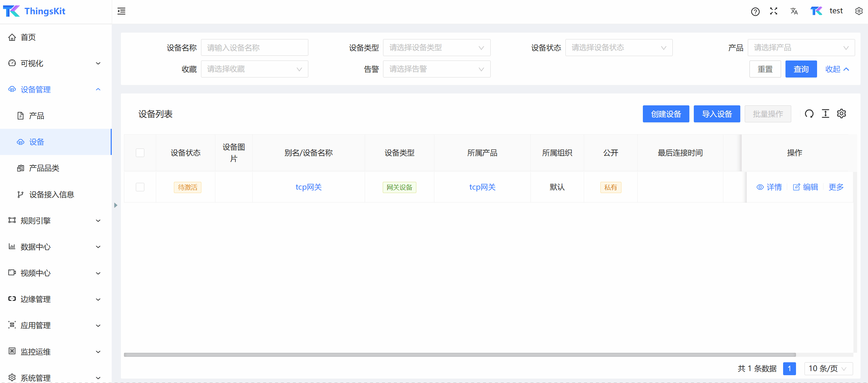The width and height of the screenshot is (868, 383).
Task: Click the 查询 search button
Action: click(x=801, y=69)
